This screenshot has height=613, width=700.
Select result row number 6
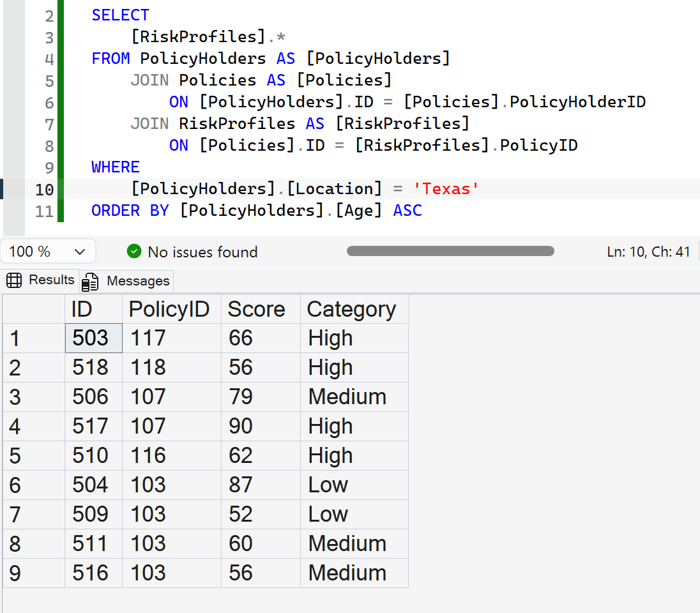coord(34,485)
